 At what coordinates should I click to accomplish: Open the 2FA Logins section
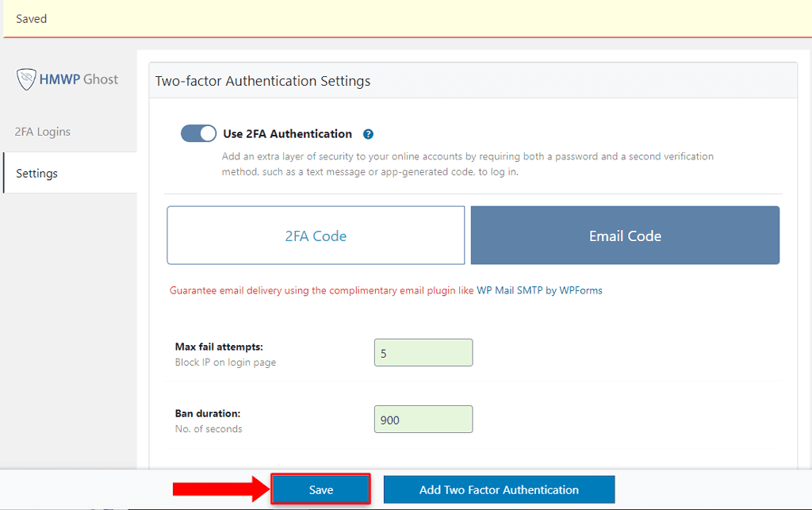pos(43,132)
